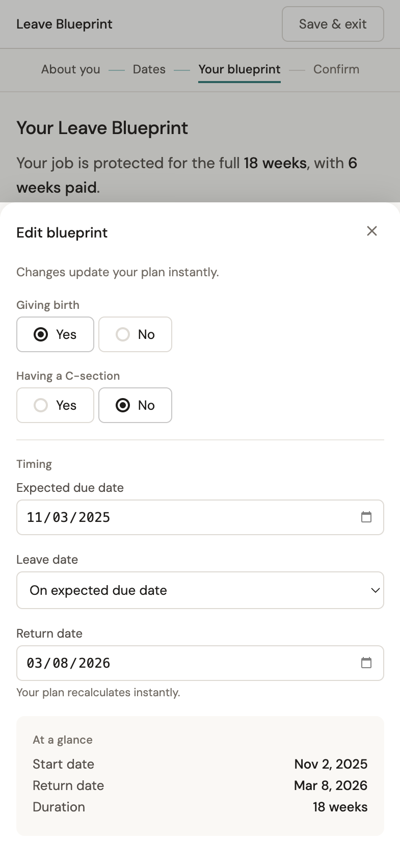Switch to the Dates step
This screenshot has height=868, width=400.
point(149,69)
